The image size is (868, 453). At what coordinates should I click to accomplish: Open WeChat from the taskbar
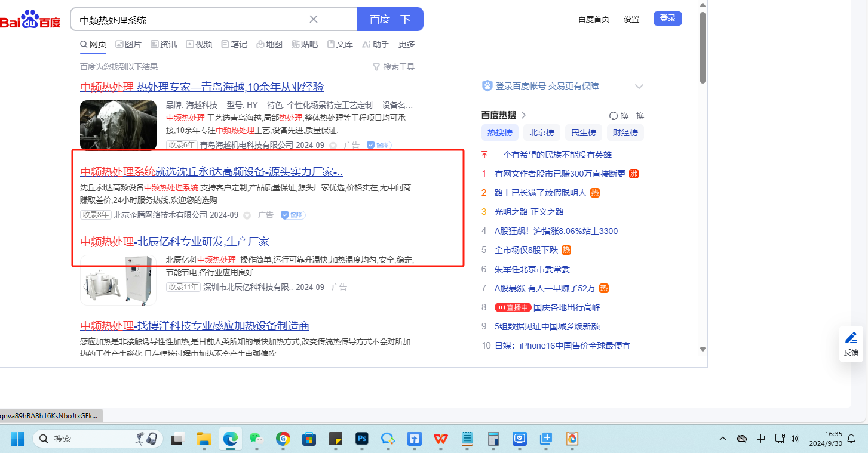pyautogui.click(x=256, y=439)
